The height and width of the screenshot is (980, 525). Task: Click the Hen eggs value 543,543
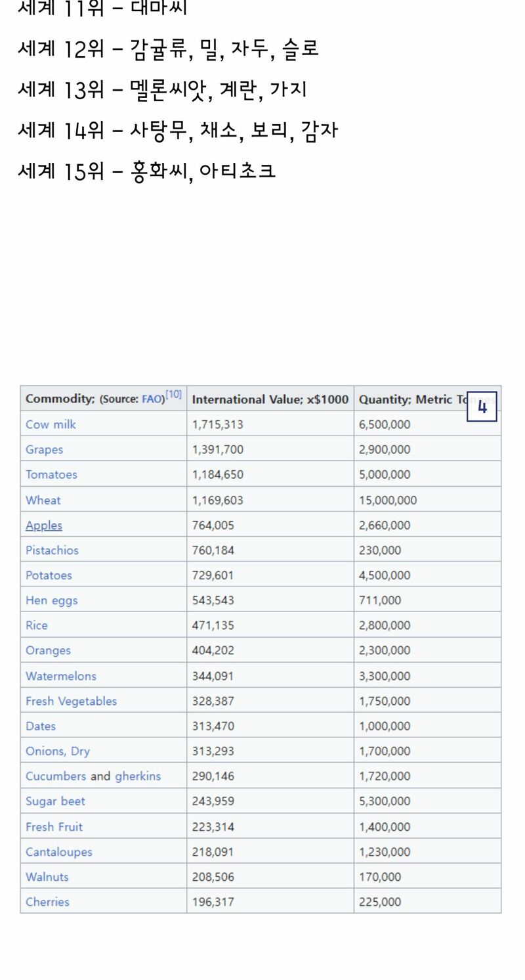213,600
